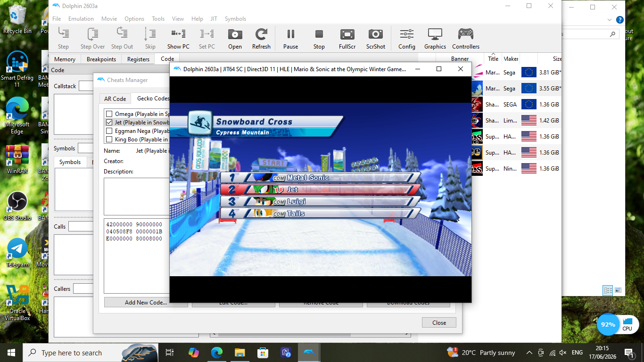The height and width of the screenshot is (362, 644).
Task: Click the Skip toolbar icon
Action: (x=150, y=38)
